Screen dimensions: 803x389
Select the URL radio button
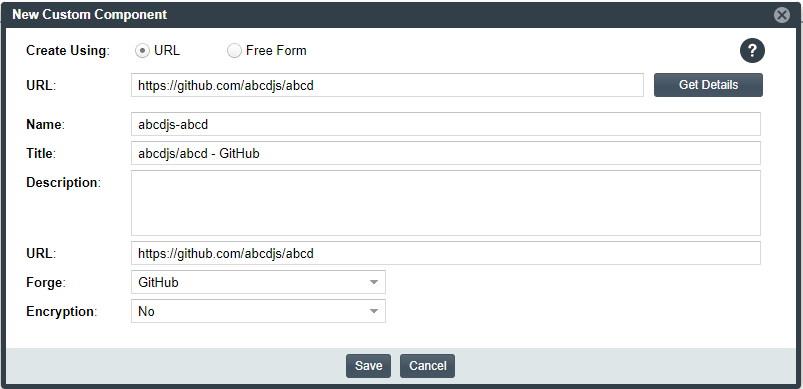142,51
